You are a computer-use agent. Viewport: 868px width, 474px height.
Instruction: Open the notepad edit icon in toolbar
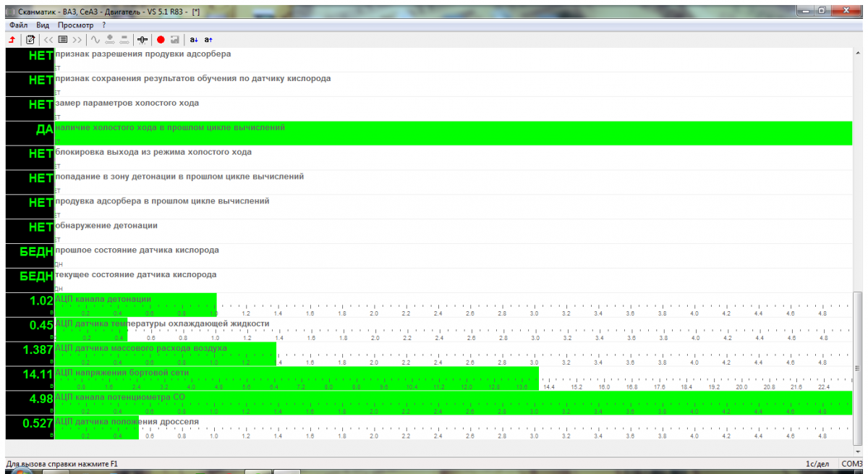click(30, 39)
